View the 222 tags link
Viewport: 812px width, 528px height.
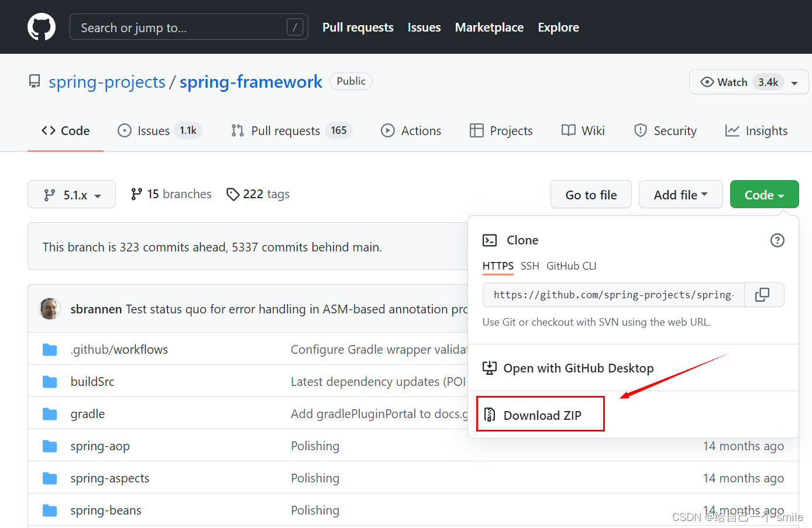point(258,194)
